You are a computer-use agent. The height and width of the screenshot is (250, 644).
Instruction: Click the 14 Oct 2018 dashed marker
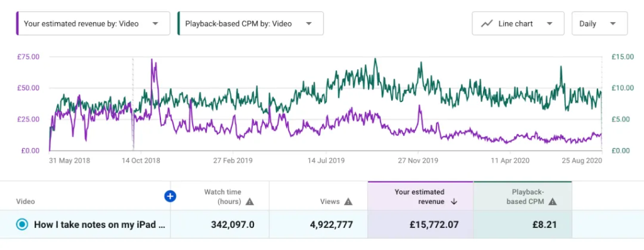pyautogui.click(x=133, y=104)
